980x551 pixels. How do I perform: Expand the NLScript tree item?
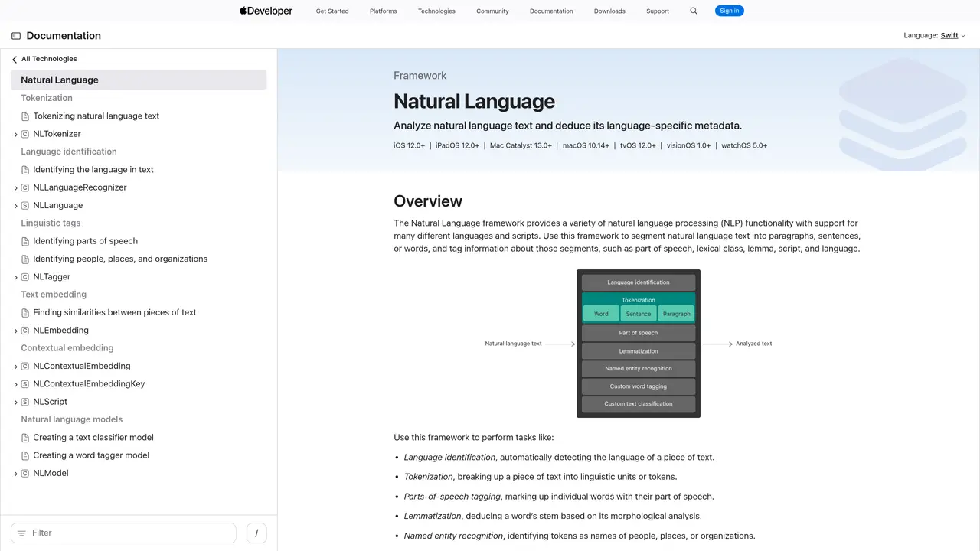15,403
